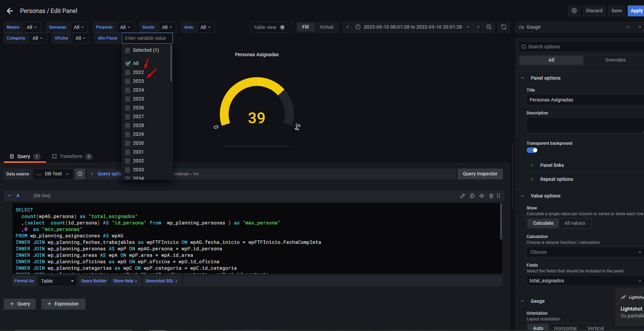Viewport: 644px width, 331px height.
Task: Open dashboard settings gear icon
Action: (x=574, y=11)
